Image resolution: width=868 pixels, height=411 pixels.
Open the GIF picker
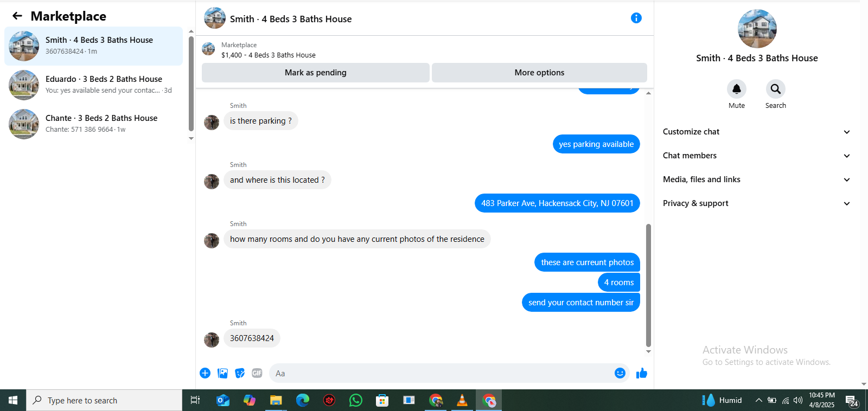pyautogui.click(x=257, y=373)
